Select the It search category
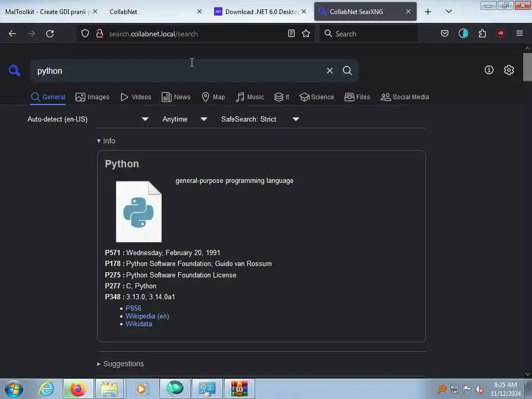Screen dimensions: 532x399 [281, 97]
